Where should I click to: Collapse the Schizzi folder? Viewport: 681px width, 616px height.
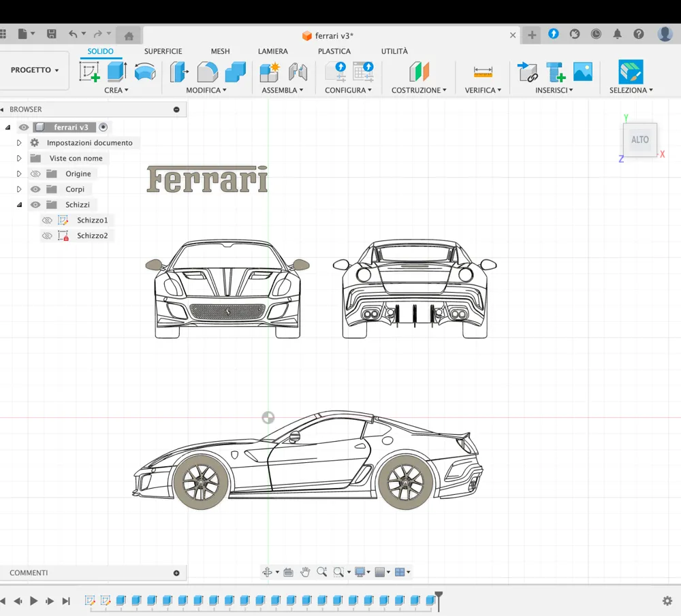(19, 205)
